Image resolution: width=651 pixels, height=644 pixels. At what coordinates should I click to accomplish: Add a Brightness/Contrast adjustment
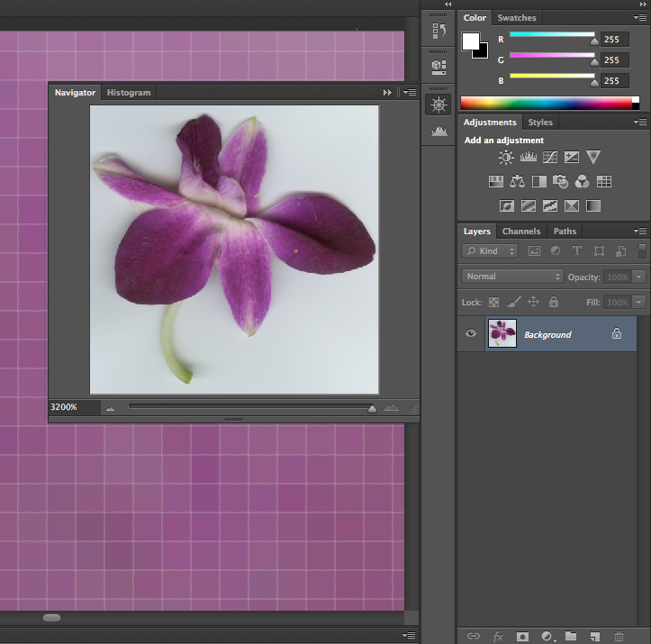point(506,158)
